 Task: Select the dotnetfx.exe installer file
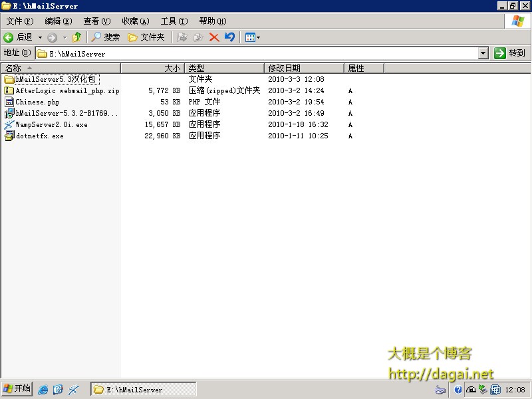pos(39,136)
